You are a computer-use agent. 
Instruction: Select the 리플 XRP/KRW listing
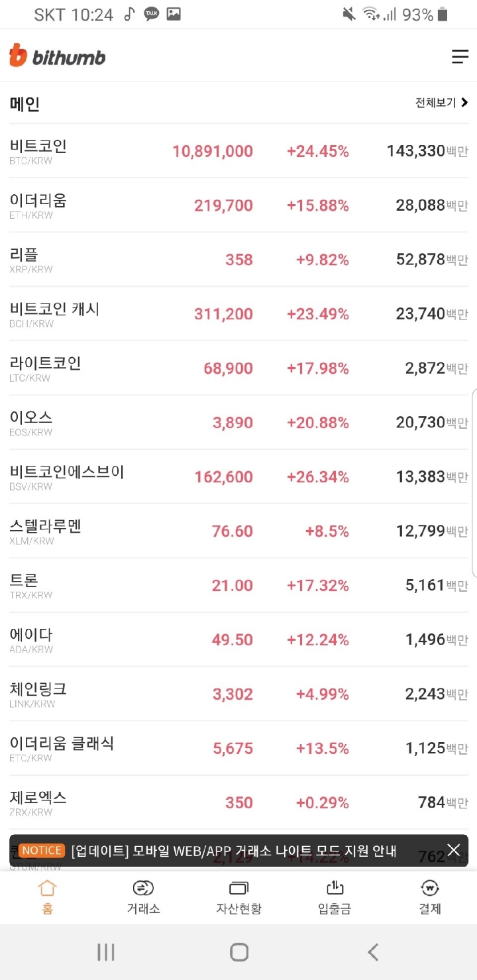point(238,260)
